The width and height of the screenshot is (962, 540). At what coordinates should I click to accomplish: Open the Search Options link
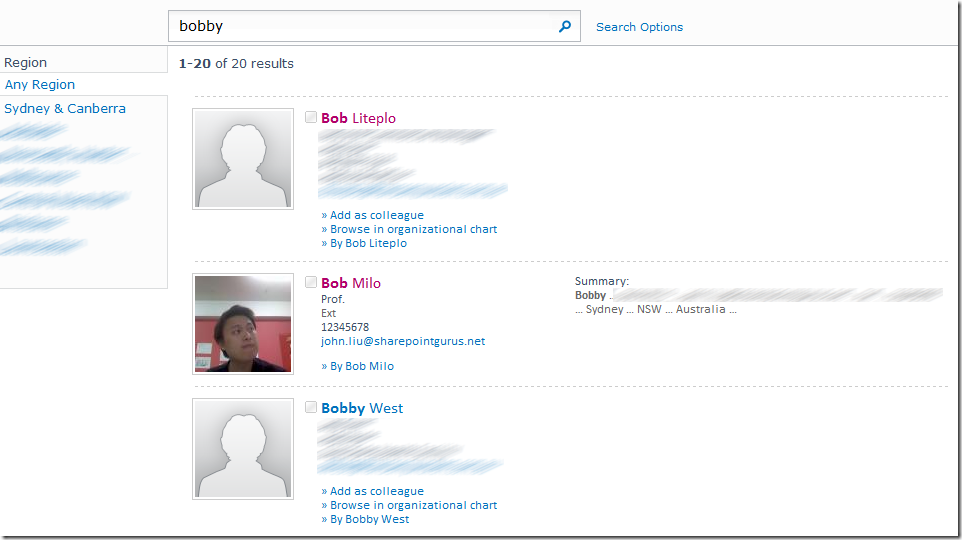click(639, 27)
